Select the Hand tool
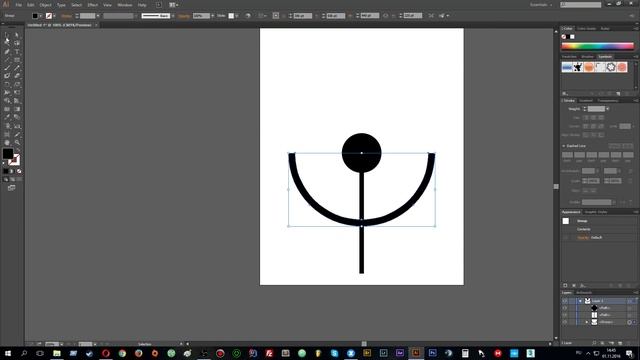 coord(7,142)
